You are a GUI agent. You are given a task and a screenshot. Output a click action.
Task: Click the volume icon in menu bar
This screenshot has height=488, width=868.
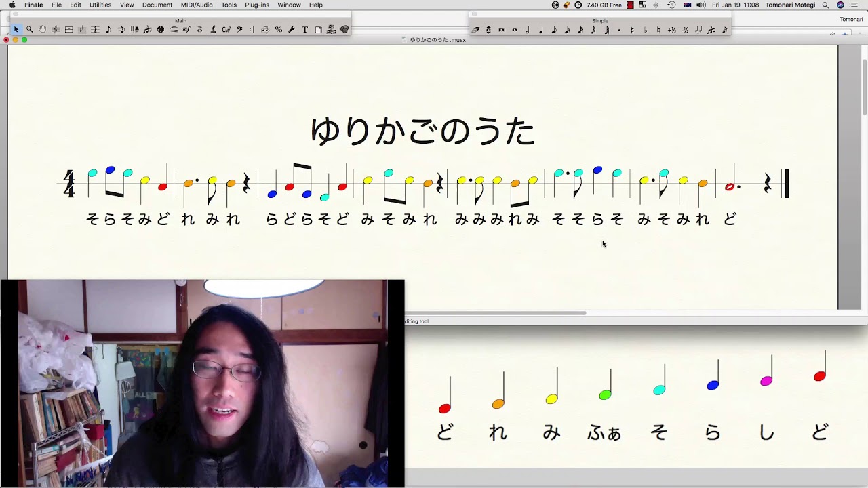701,5
